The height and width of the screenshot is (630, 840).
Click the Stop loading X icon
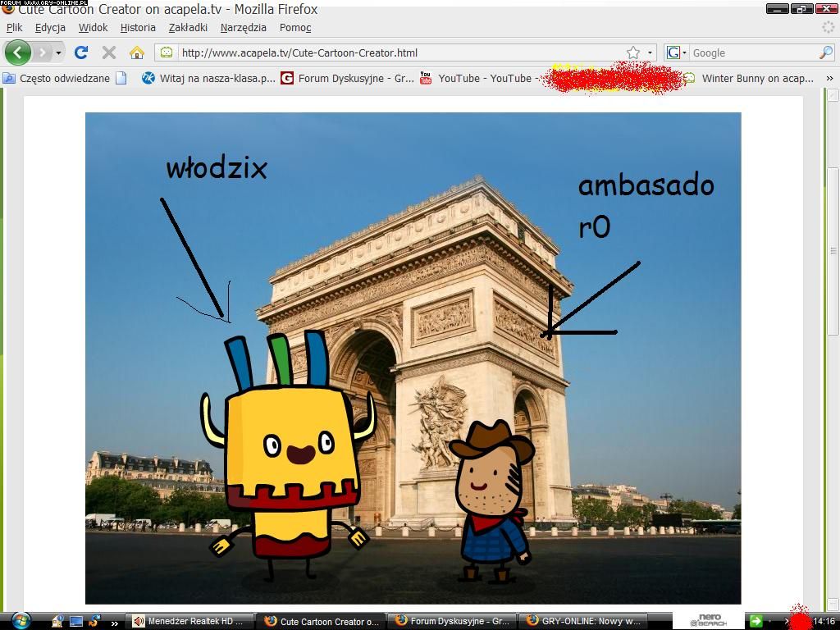click(x=108, y=52)
